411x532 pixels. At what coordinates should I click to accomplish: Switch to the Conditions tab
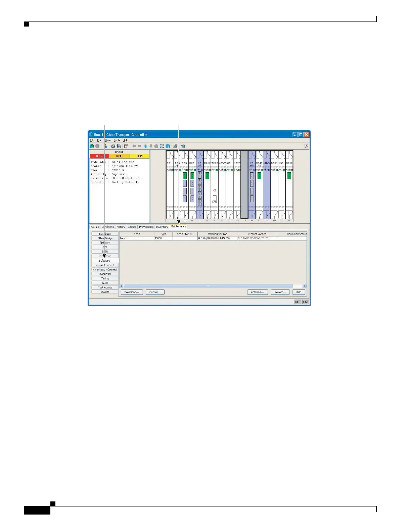coord(108,227)
